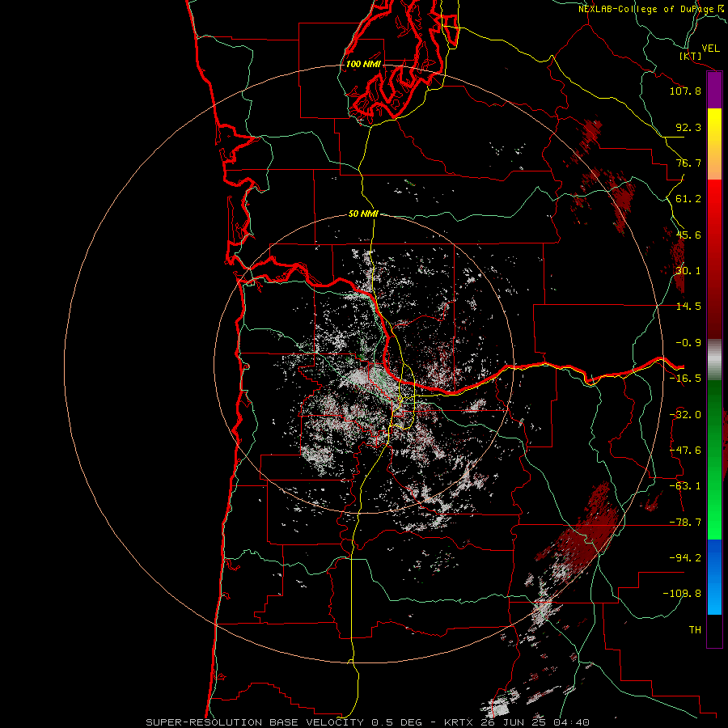728x728 pixels.
Task: Click the blue segment of the velocity color bar
Action: click(714, 577)
